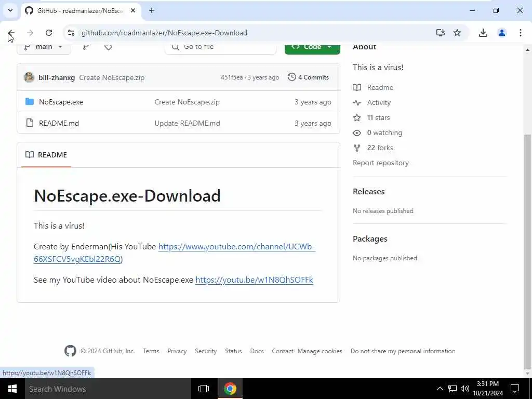Click Do not share my personal information

click(x=403, y=351)
